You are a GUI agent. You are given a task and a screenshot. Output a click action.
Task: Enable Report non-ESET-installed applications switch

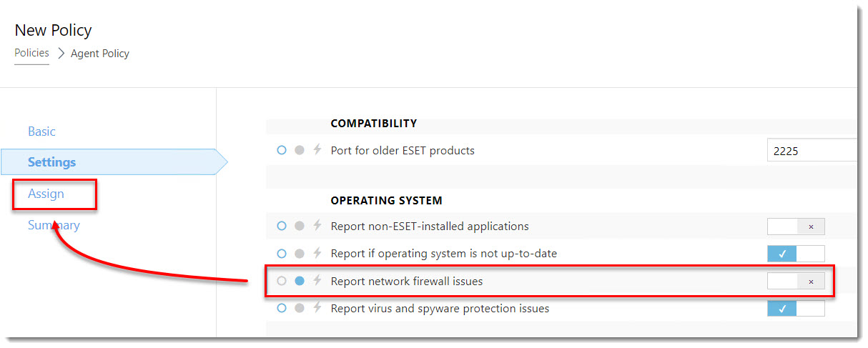pos(796,226)
